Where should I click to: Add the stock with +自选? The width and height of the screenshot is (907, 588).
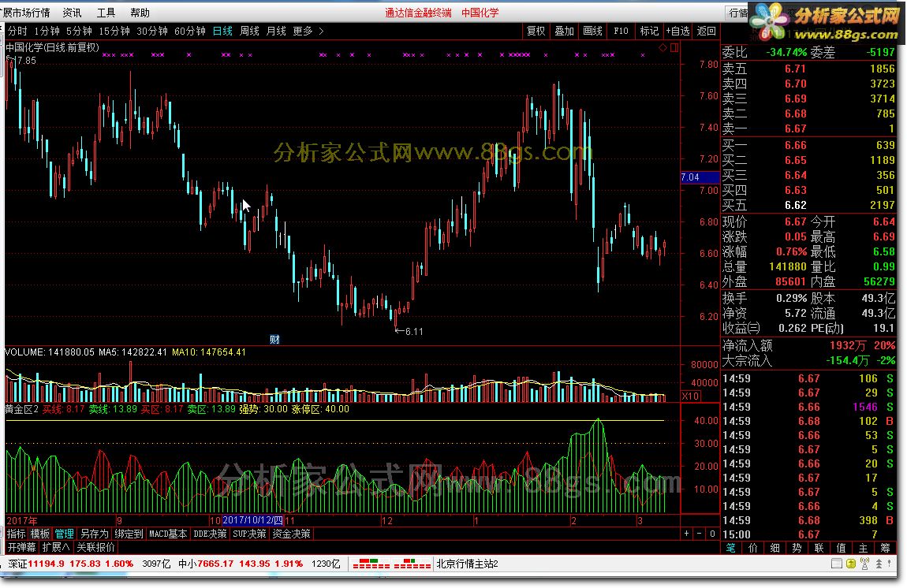[678, 32]
